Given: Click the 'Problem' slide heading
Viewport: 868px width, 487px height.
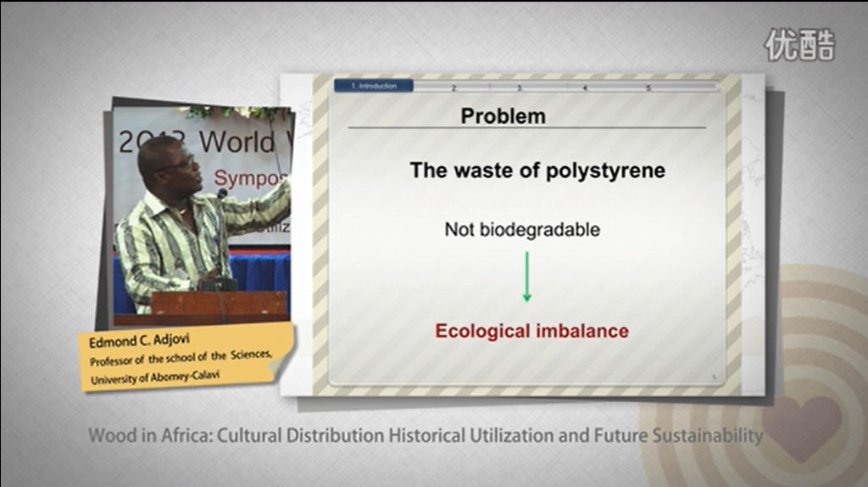Looking at the screenshot, I should [x=503, y=116].
